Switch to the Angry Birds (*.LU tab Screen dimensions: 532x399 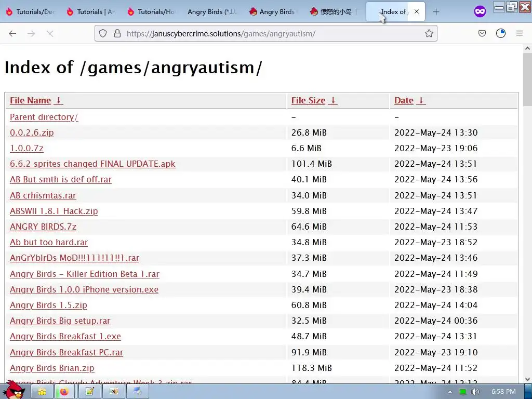212,11
